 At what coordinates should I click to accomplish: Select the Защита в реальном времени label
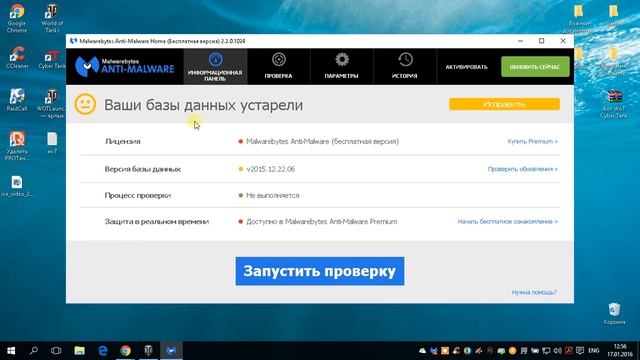click(x=157, y=222)
